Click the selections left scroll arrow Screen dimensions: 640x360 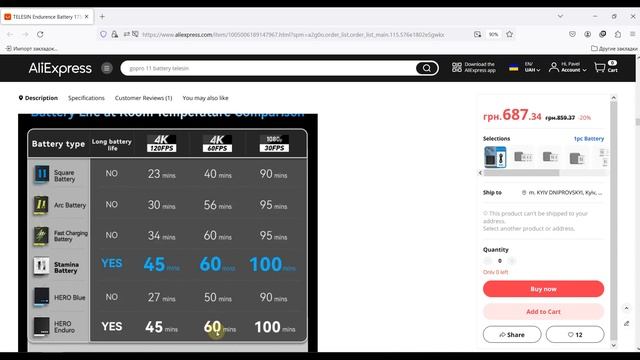coord(480,173)
